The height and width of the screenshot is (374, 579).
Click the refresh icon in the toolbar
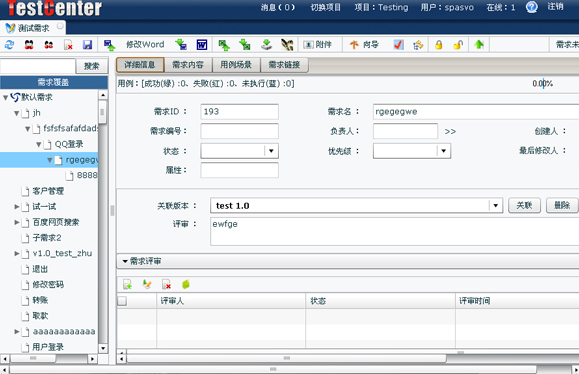[9, 45]
